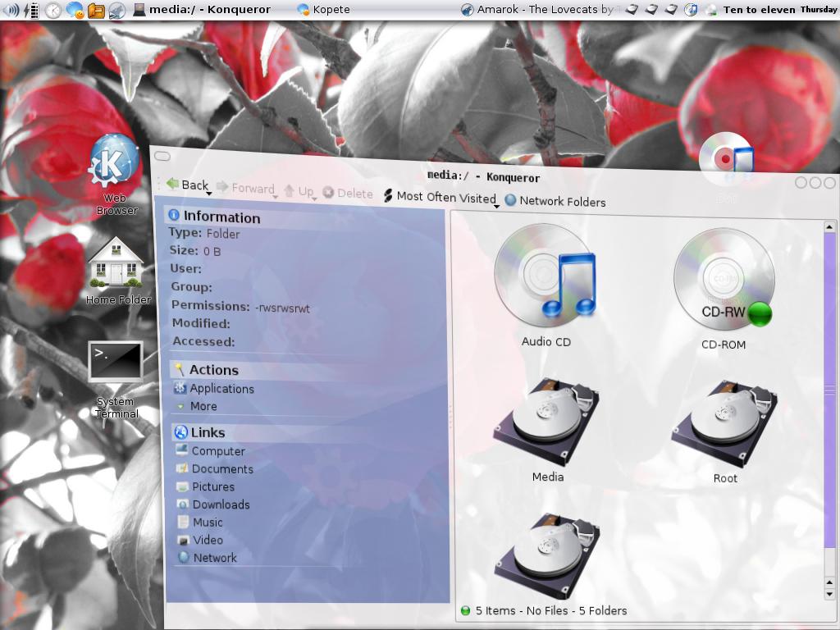Click the scrollbar up arrow in file view
The image size is (840, 630).
coord(829,226)
